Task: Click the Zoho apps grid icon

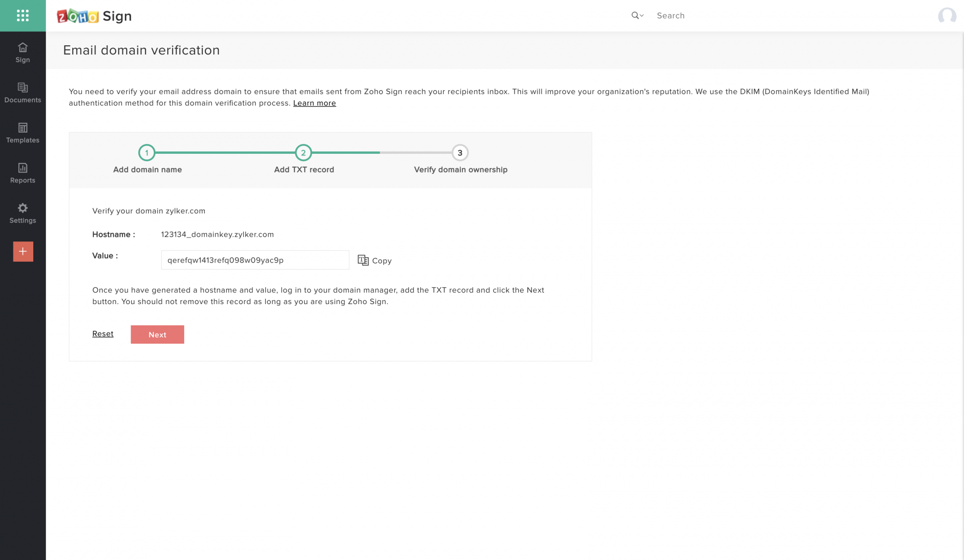Action: point(22,14)
